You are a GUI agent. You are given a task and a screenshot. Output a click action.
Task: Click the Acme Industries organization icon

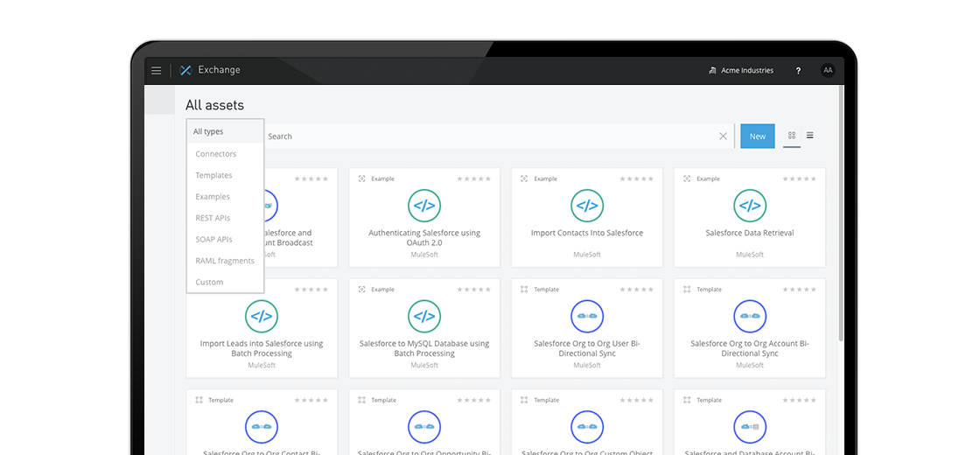pos(712,71)
